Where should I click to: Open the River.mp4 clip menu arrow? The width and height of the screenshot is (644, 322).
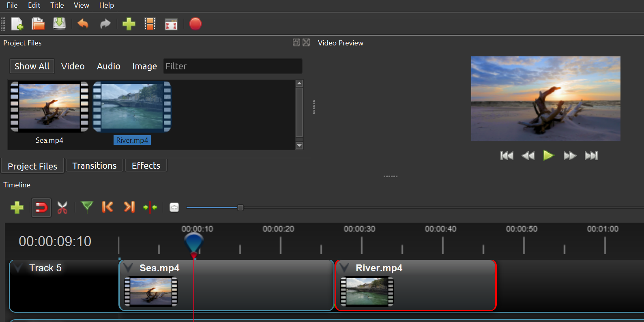(345, 268)
